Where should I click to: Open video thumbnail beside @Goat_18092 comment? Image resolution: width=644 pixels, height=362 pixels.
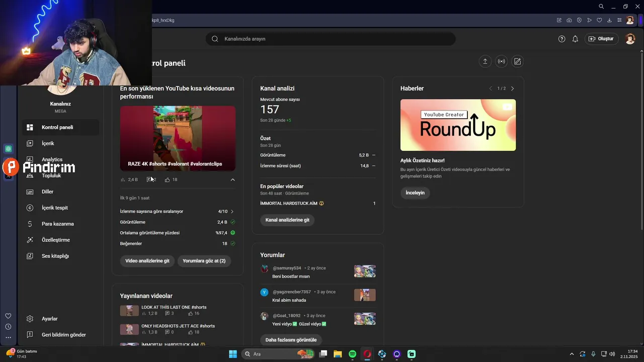click(x=365, y=319)
